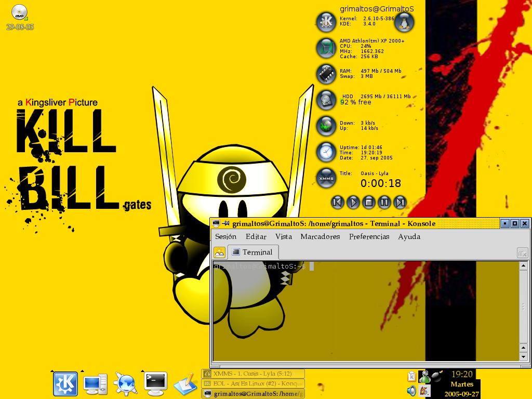Click the new session icon in Konsole tab bar
This screenshot has width=532, height=399.
(220, 252)
